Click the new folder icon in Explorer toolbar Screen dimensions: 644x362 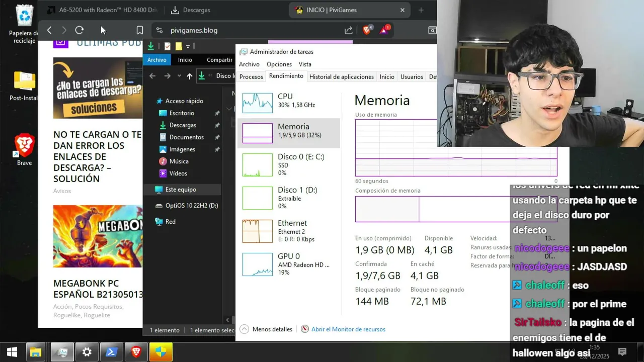[179, 46]
